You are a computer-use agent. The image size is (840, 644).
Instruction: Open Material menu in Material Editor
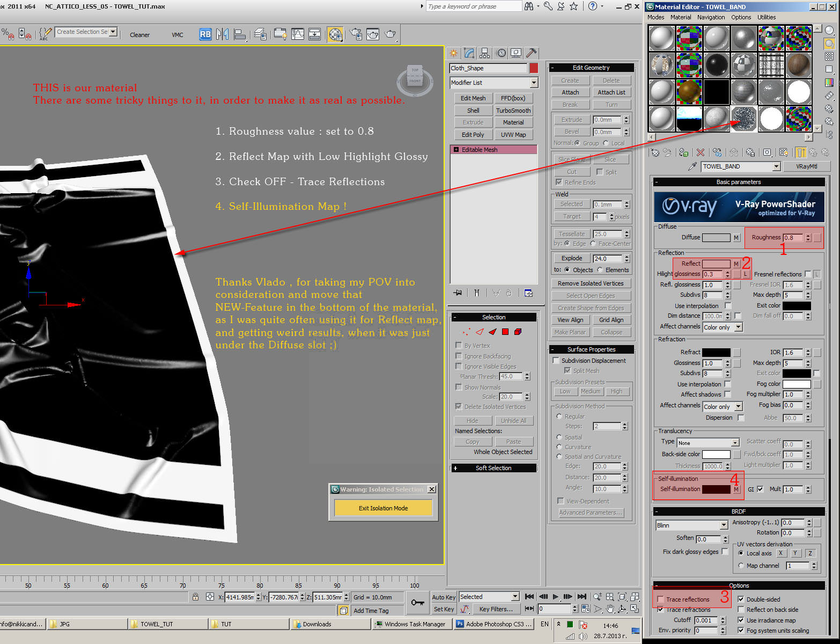[x=681, y=17]
